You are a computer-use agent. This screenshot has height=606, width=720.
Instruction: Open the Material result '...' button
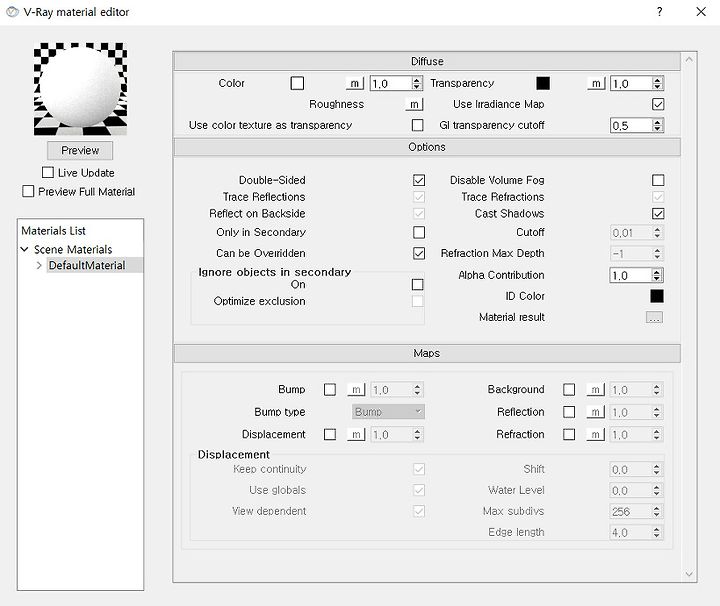(x=654, y=317)
